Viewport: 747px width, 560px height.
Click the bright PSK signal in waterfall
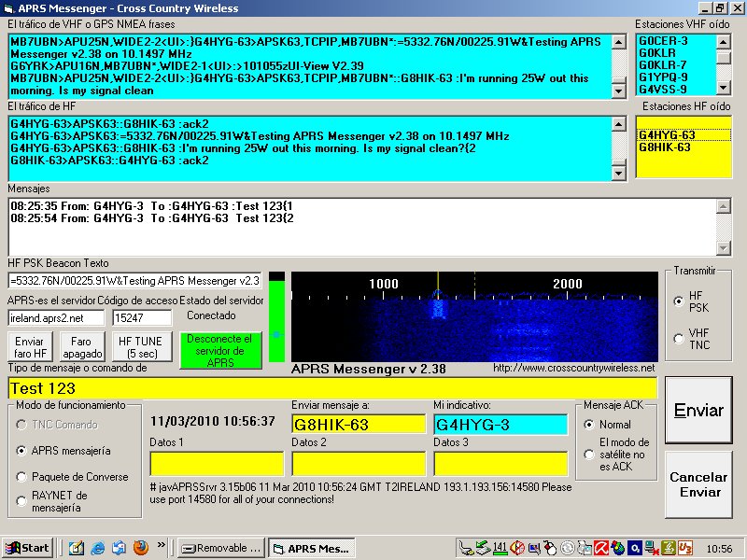(438, 309)
